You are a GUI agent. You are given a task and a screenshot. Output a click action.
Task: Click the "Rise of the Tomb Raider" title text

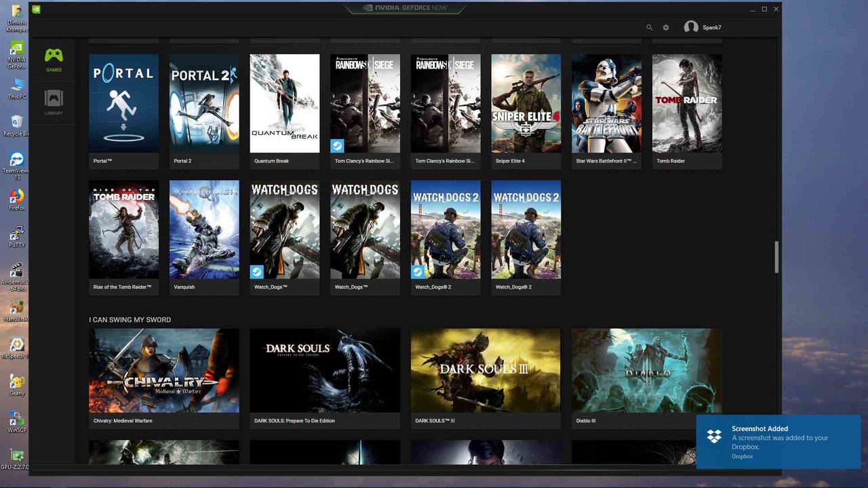point(122,287)
